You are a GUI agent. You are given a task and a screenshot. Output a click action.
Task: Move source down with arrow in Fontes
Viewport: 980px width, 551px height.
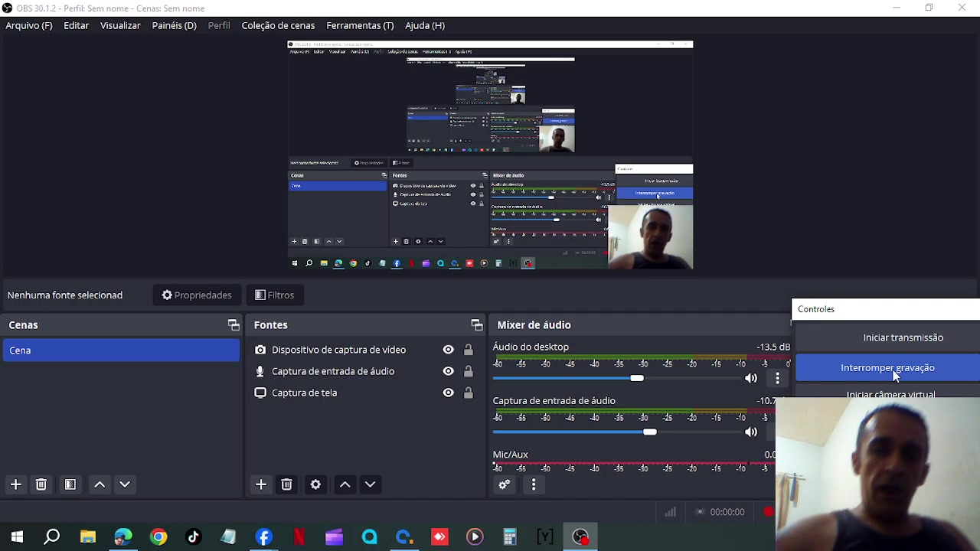point(370,484)
